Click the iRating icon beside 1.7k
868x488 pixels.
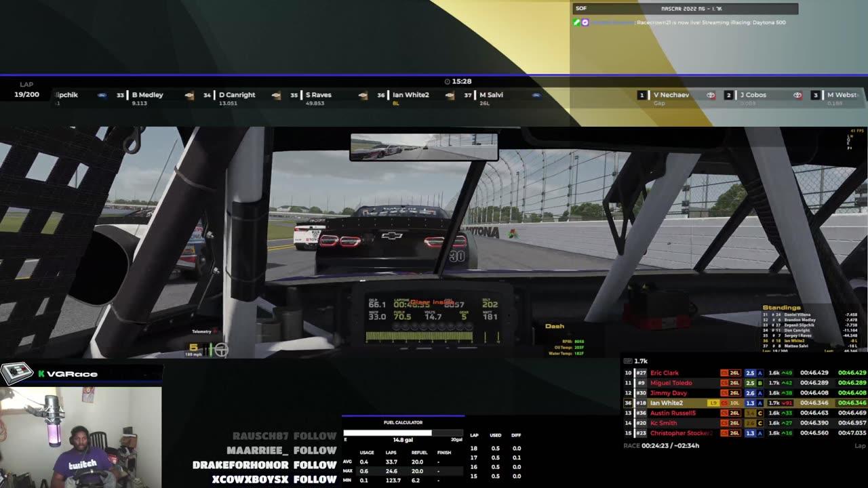point(627,361)
